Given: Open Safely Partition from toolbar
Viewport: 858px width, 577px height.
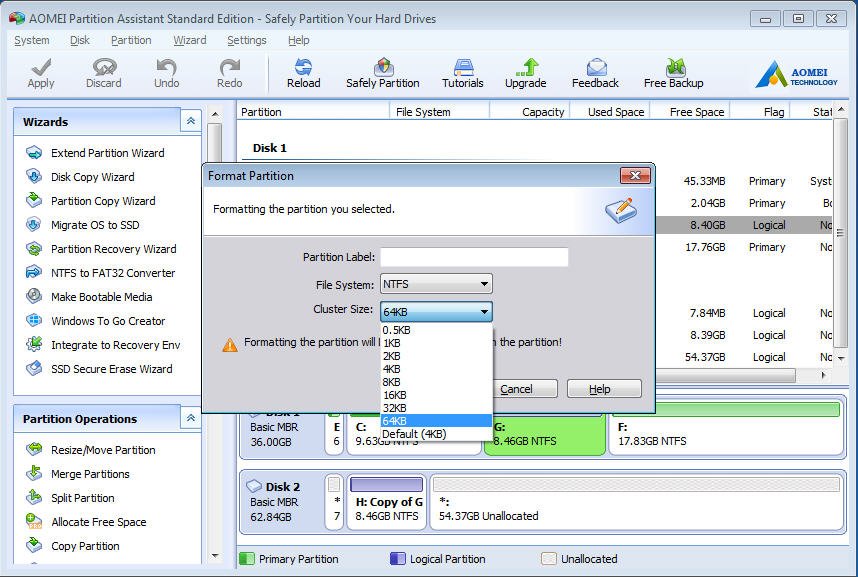Looking at the screenshot, I should point(383,73).
